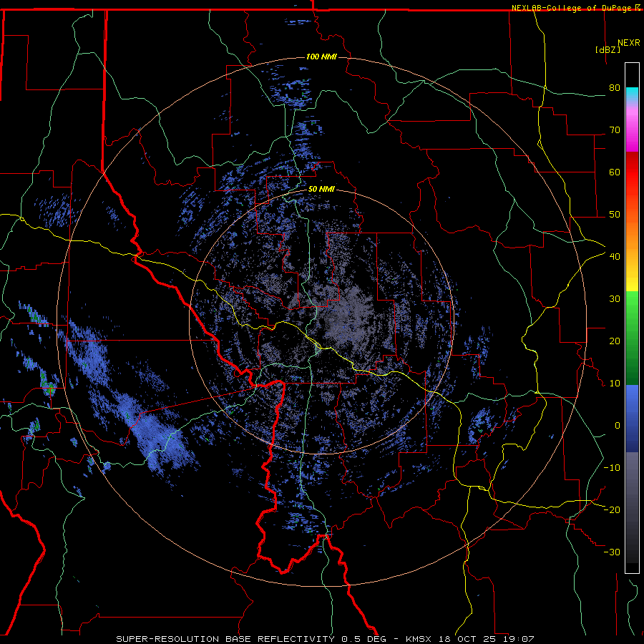Click the 19:07 timestamp in the caption
644x644 pixels.
[x=519, y=639]
